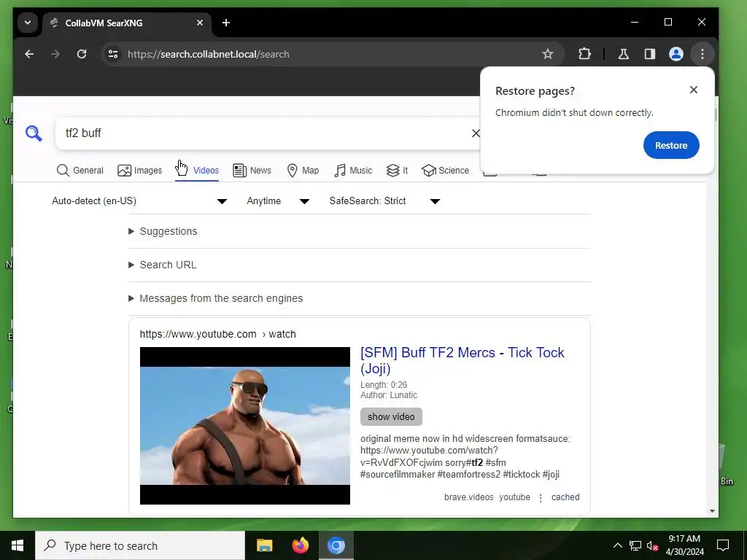Open the SafeSearch: Strict dropdown
747x560 pixels.
point(384,201)
